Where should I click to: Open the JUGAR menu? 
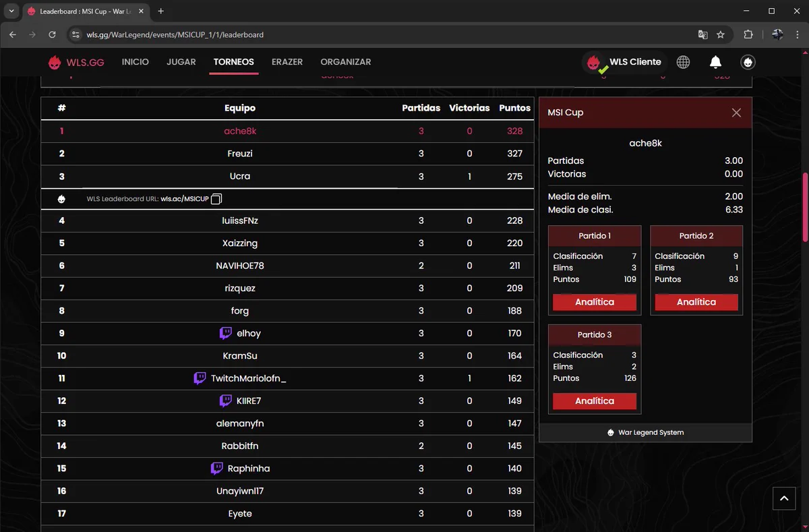point(181,62)
